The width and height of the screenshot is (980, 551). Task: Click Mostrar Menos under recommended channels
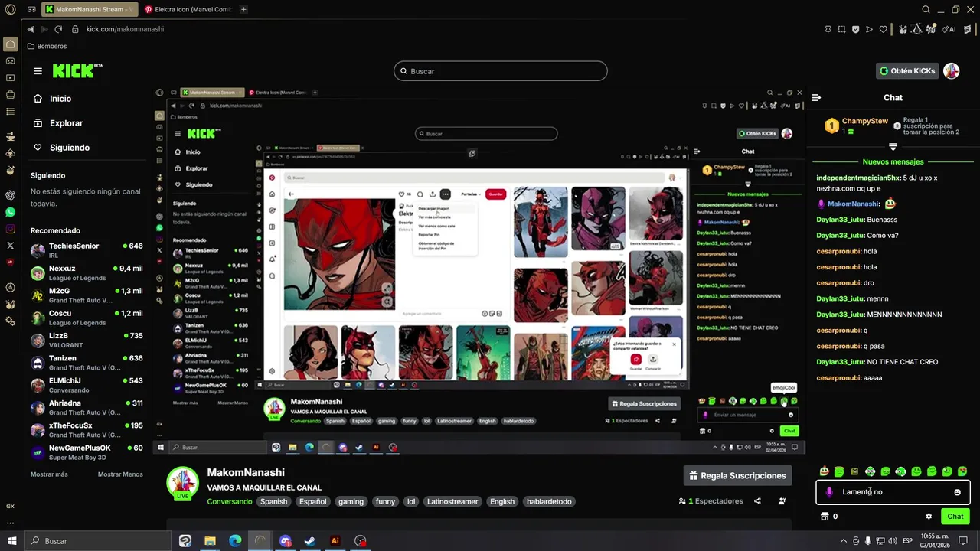pos(120,474)
